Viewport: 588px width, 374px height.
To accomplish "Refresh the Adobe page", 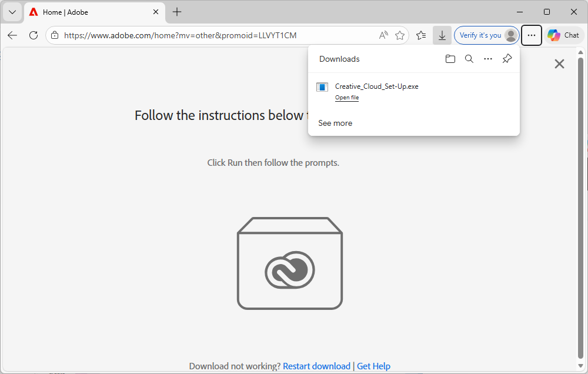I will 33,35.
